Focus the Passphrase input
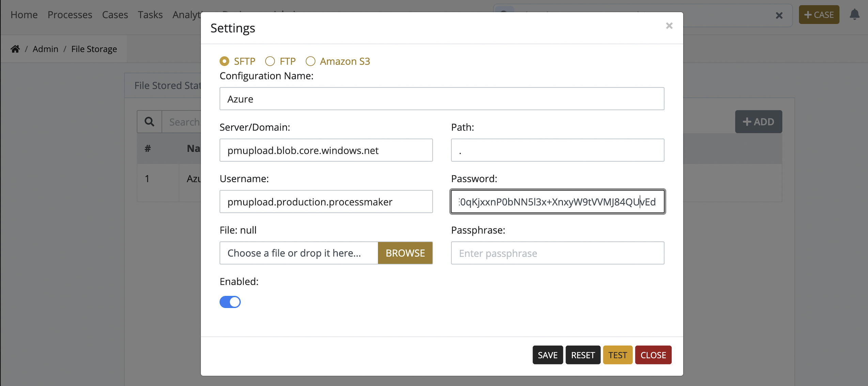This screenshot has height=386, width=868. pyautogui.click(x=558, y=253)
